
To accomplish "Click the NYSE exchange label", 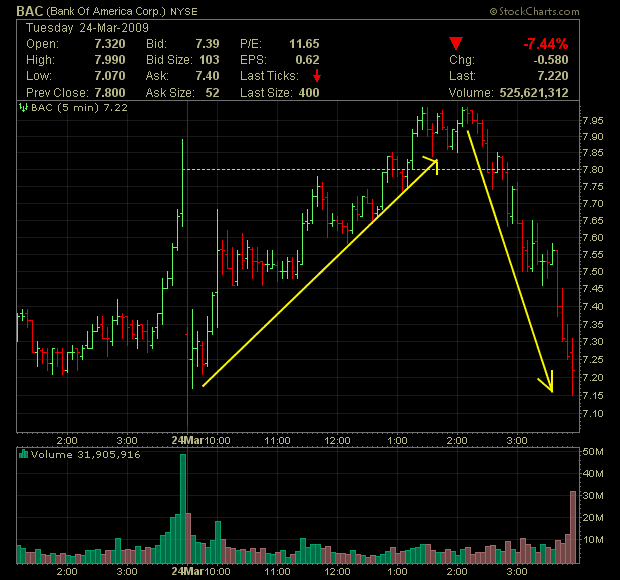I will (184, 12).
